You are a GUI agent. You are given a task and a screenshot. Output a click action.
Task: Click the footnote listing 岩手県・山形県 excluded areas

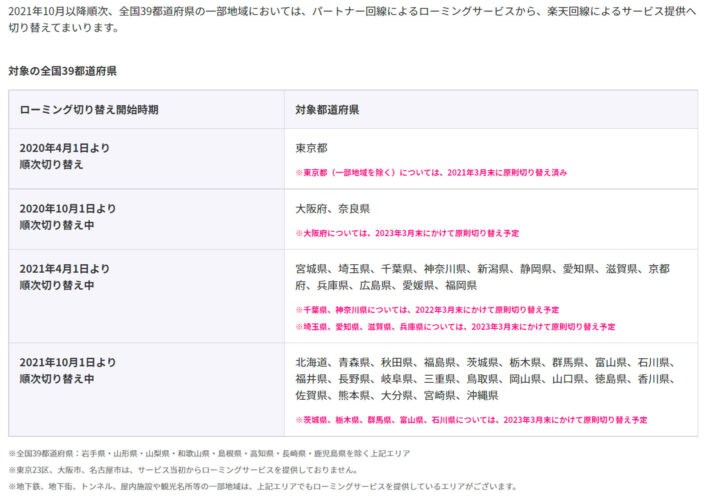[x=209, y=454]
